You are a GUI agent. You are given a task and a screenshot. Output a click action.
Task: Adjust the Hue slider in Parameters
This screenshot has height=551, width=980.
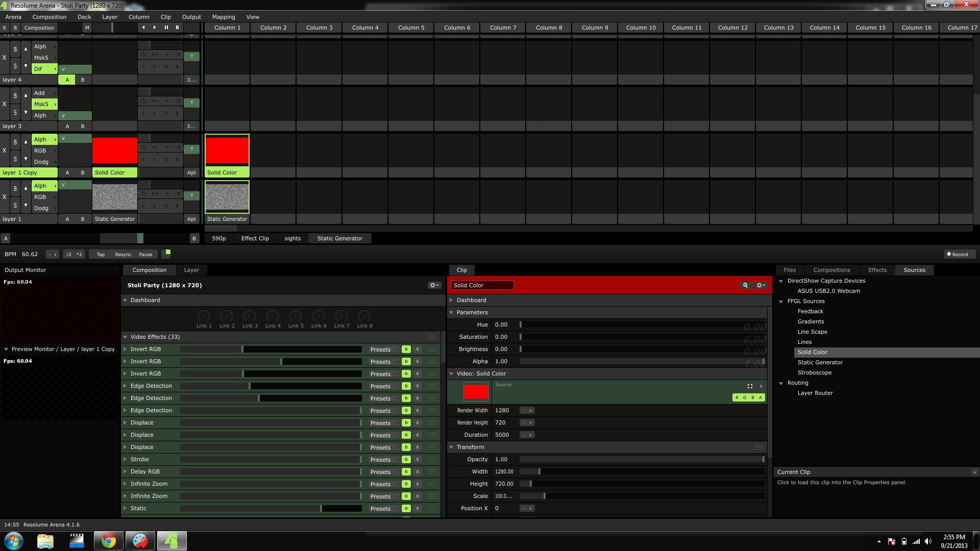(x=641, y=324)
